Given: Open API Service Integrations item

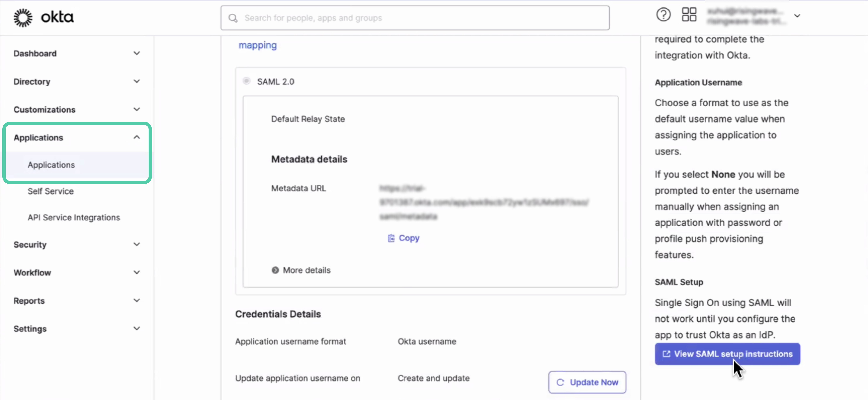Looking at the screenshot, I should (x=74, y=217).
